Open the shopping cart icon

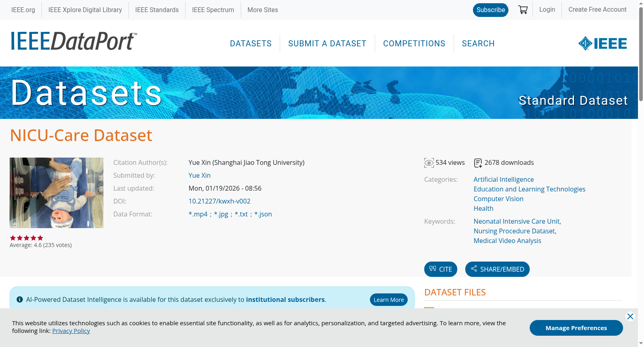click(x=523, y=10)
